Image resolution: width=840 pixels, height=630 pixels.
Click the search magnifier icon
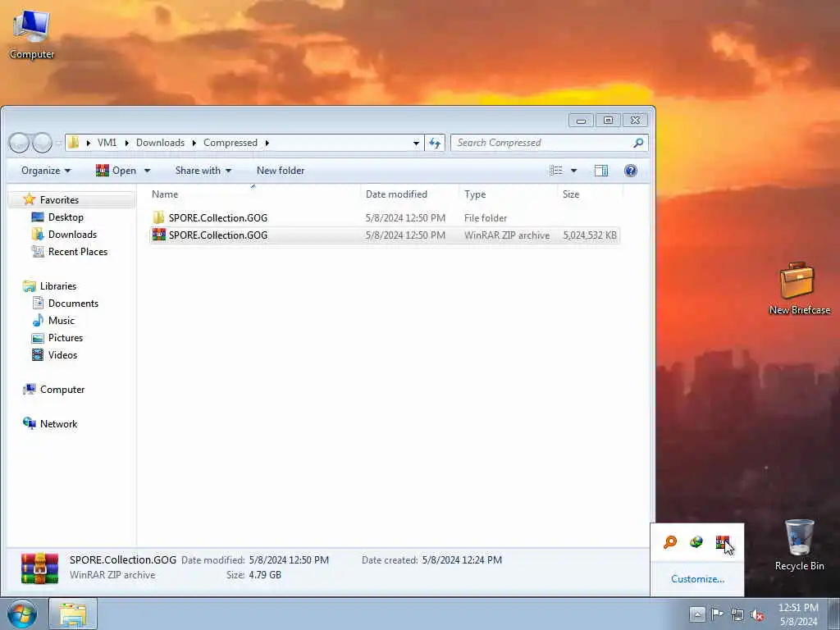(638, 143)
